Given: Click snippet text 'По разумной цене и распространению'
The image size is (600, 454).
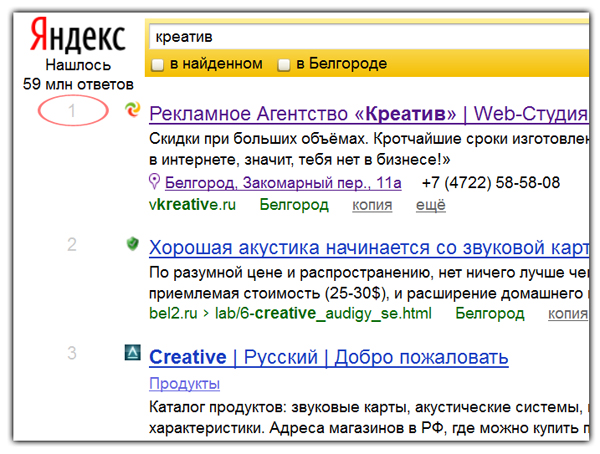Looking at the screenshot, I should (x=292, y=273).
